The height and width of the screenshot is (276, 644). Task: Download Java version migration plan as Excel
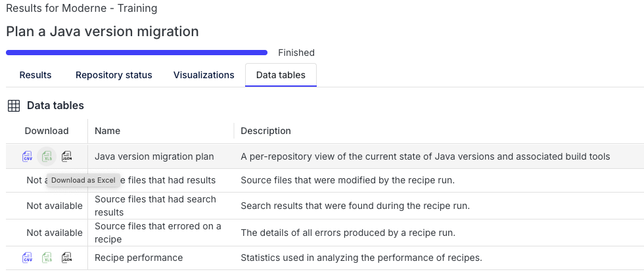pyautogui.click(x=47, y=156)
